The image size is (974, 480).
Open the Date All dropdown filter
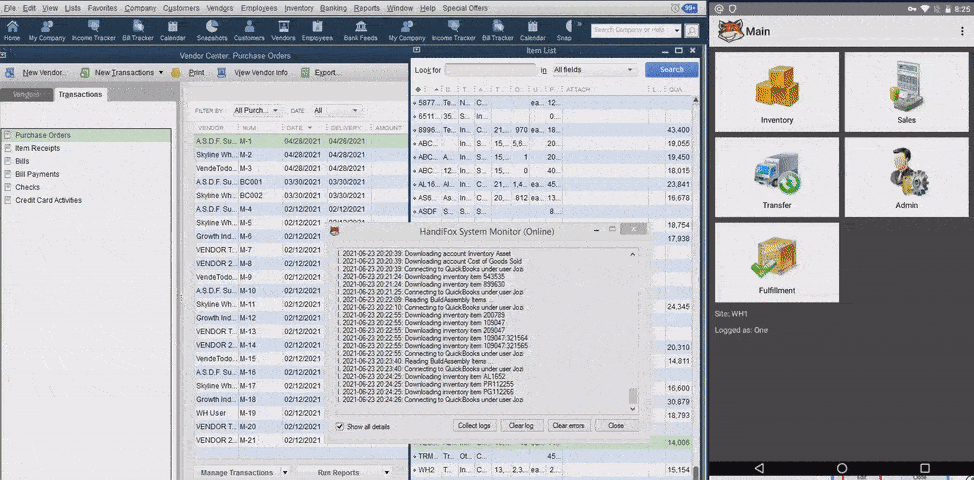[x=337, y=111]
